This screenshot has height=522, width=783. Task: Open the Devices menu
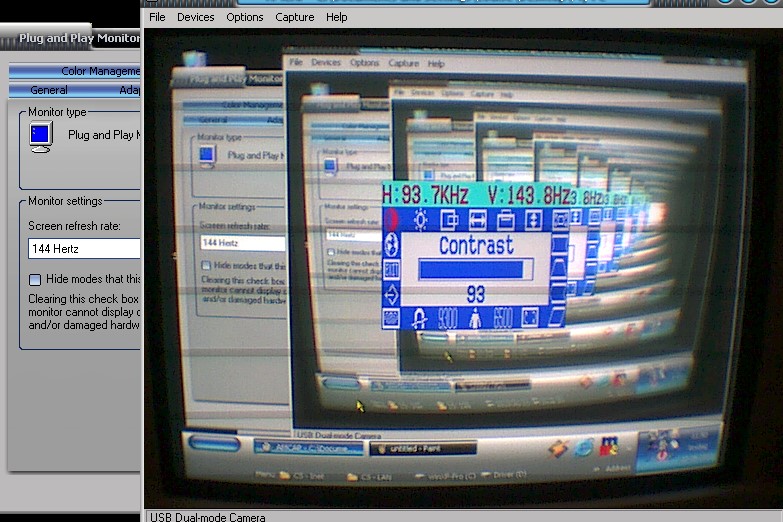195,17
